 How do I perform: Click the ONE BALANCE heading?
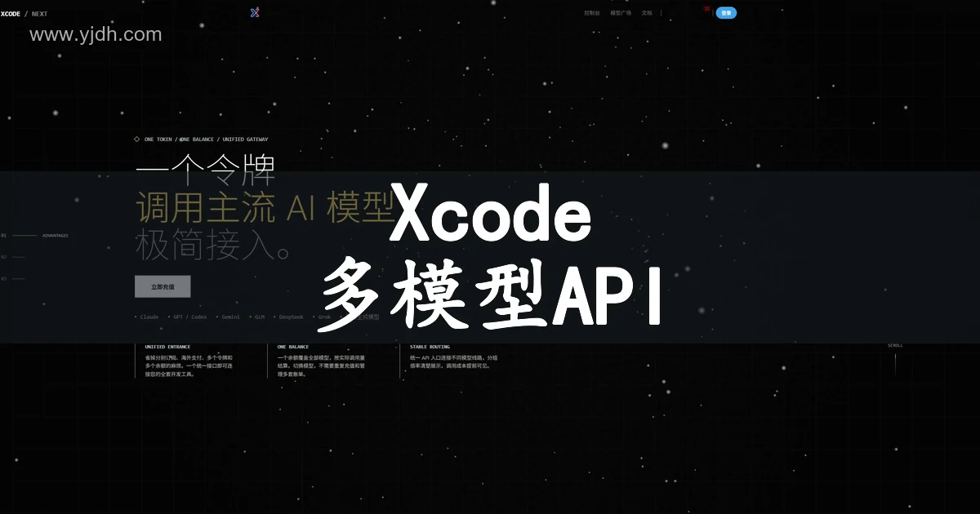295,347
